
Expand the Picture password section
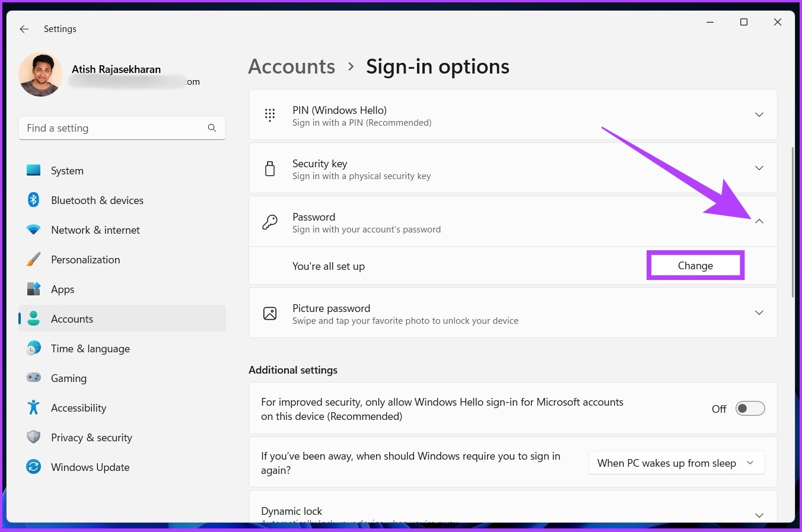pyautogui.click(x=759, y=313)
